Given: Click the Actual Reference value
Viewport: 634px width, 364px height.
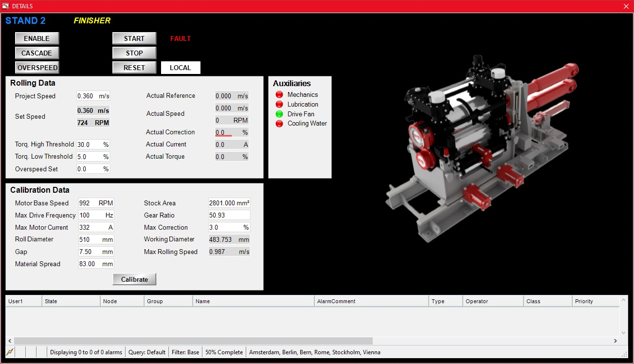Looking at the screenshot, I should tap(232, 96).
